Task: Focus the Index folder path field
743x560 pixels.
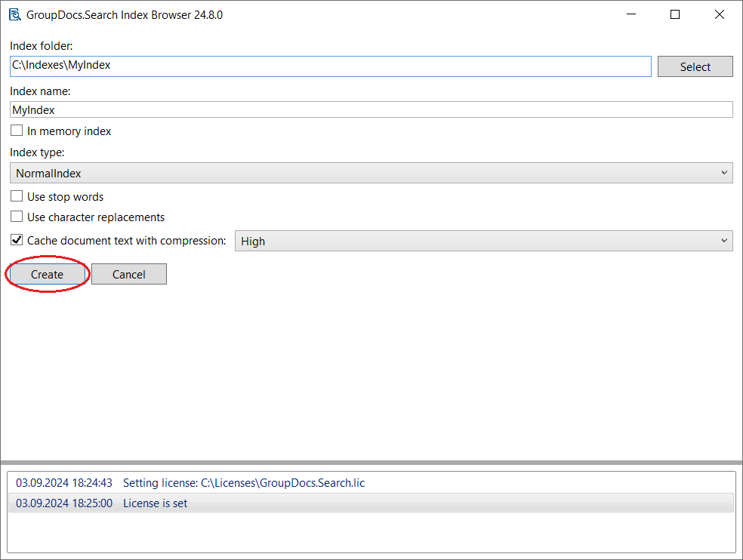Action: pos(330,66)
